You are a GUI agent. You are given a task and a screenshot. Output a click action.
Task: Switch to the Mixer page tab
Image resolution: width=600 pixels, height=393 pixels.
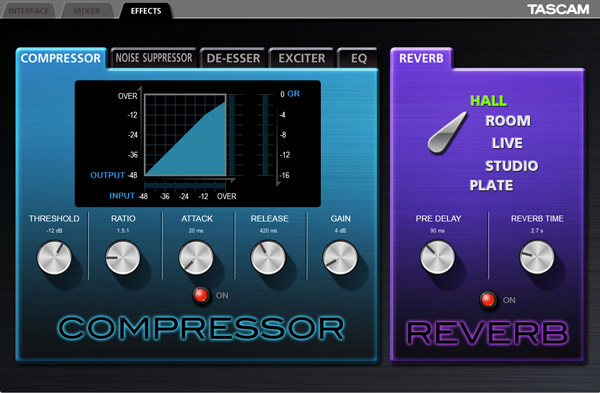(x=87, y=11)
